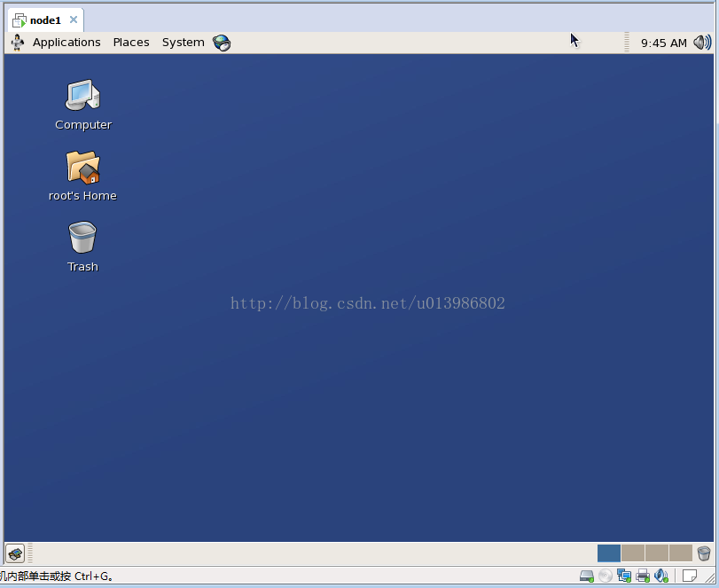Click the VMware message log note icon
Image resolution: width=719 pixels, height=588 pixels.
point(690,576)
